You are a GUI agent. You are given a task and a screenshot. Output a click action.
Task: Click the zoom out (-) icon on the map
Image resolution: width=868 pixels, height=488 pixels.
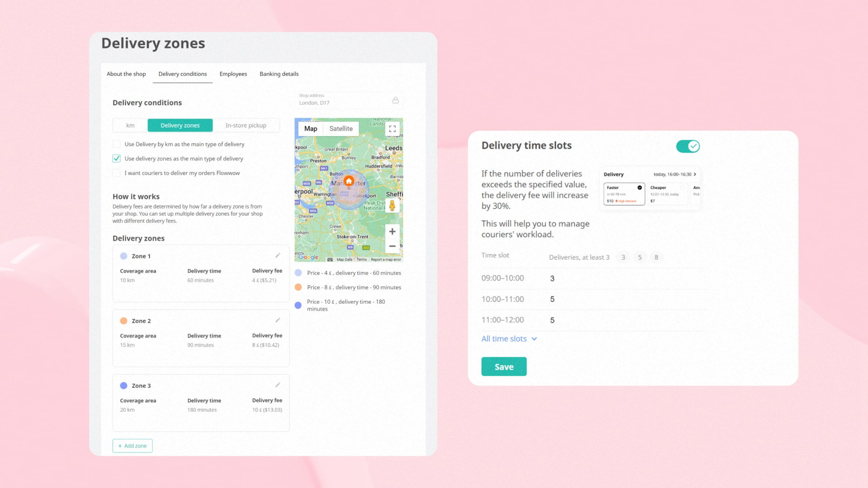click(x=392, y=246)
